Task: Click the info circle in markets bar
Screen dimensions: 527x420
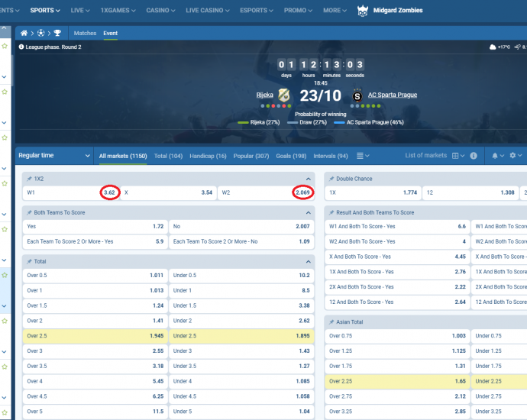Action: (474, 156)
